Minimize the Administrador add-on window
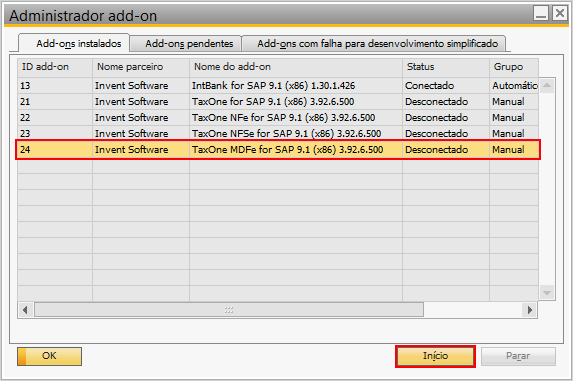 tap(541, 14)
